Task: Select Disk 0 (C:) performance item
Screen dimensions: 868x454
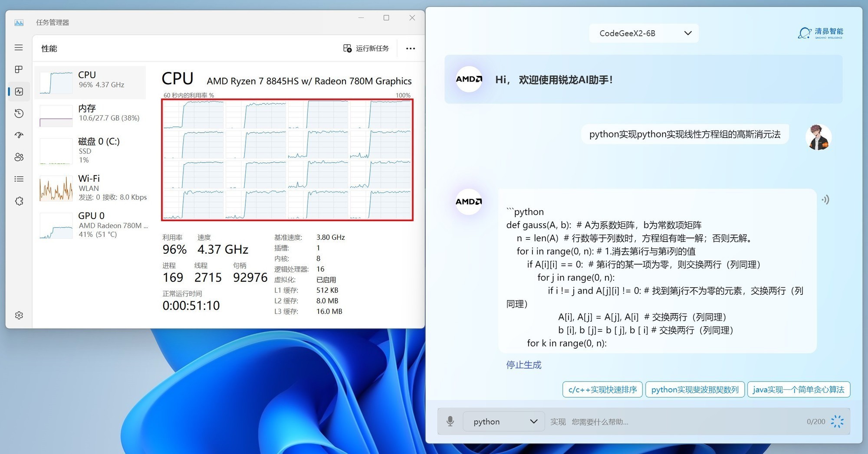Action: tap(91, 150)
